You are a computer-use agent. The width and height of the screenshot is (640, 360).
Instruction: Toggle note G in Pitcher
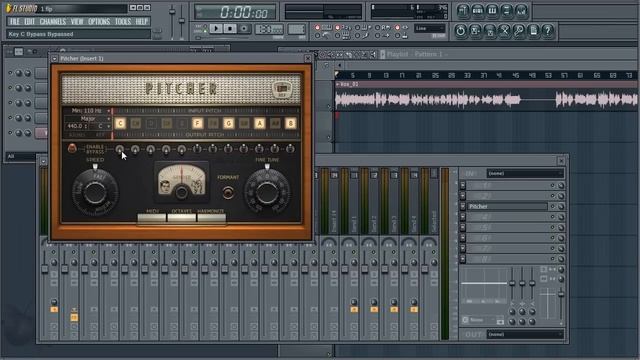[x=229, y=123]
